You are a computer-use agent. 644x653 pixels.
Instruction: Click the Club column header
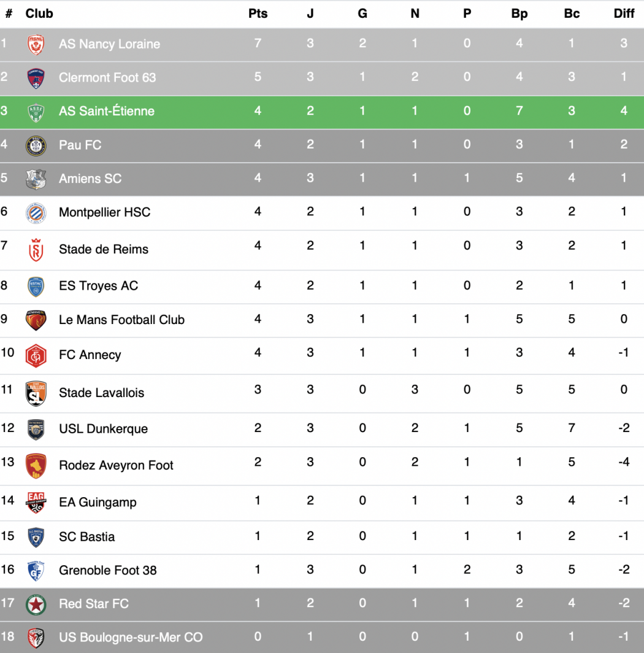tap(39, 14)
